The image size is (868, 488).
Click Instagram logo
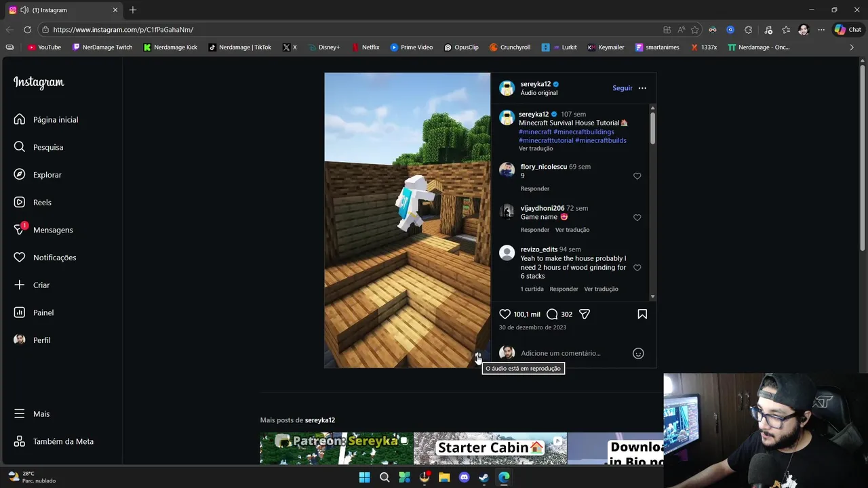pos(39,82)
